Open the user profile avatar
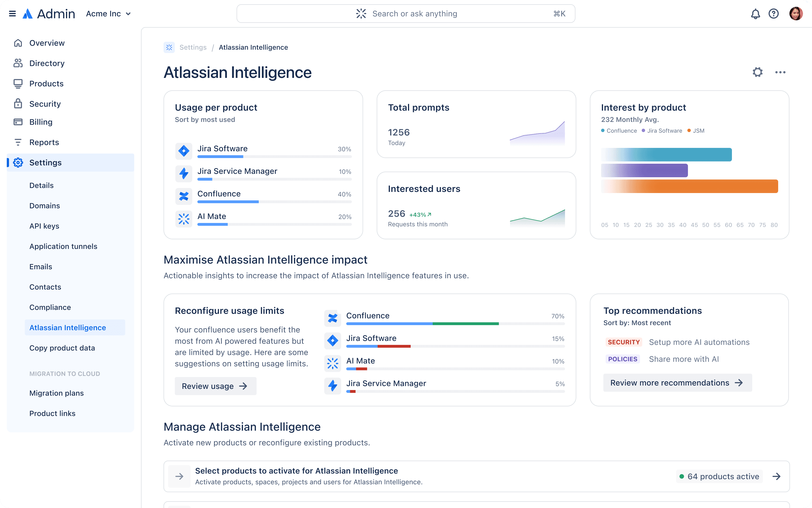The image size is (812, 508). pos(796,14)
